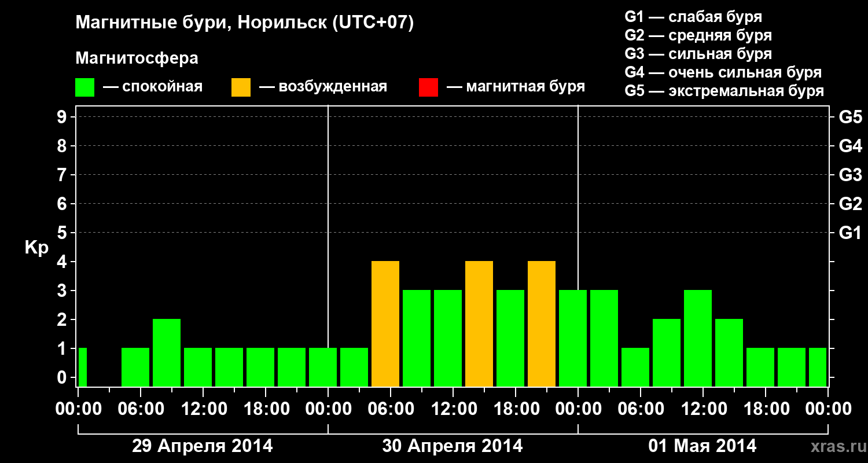Click the 'G1' label on right axis

pyautogui.click(x=850, y=233)
